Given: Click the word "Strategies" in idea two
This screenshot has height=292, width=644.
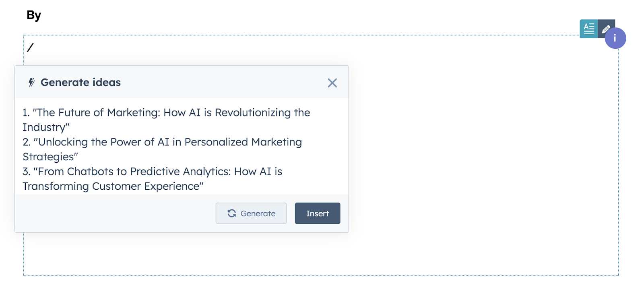Looking at the screenshot, I should (x=48, y=157).
